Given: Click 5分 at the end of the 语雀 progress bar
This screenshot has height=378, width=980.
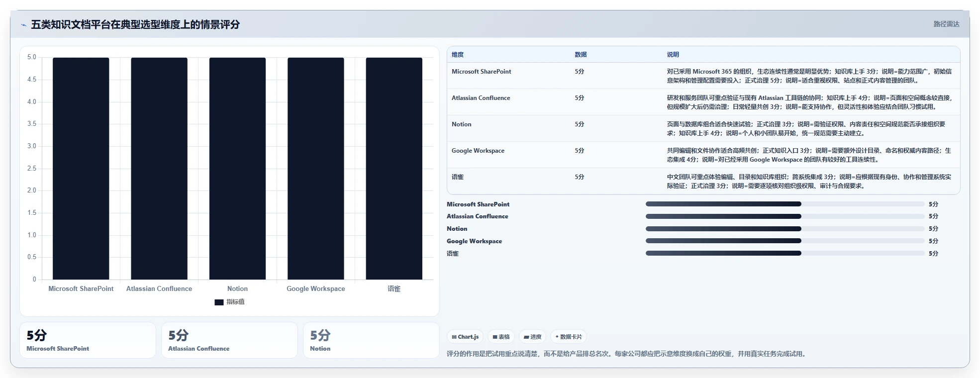Looking at the screenshot, I should (x=933, y=254).
